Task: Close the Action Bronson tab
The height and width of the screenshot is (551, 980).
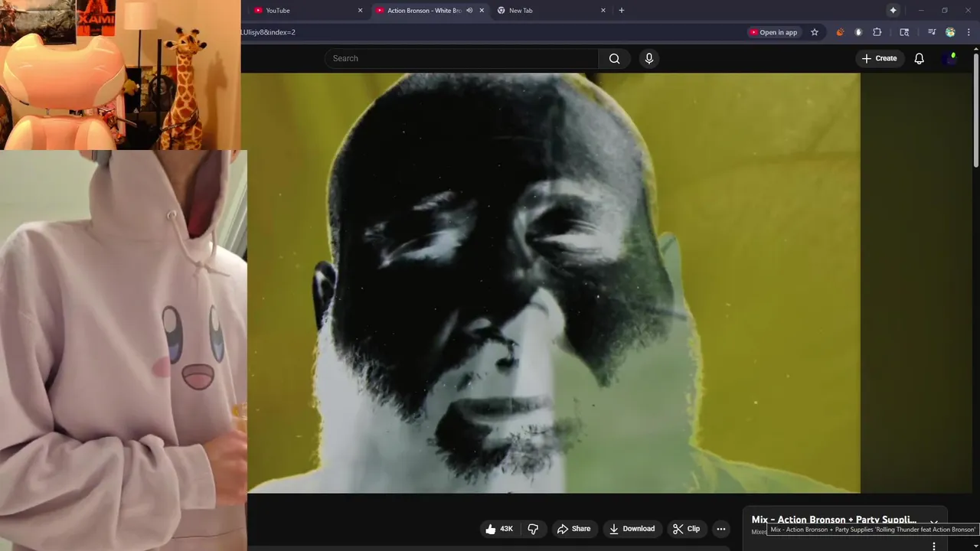Action: (x=482, y=11)
